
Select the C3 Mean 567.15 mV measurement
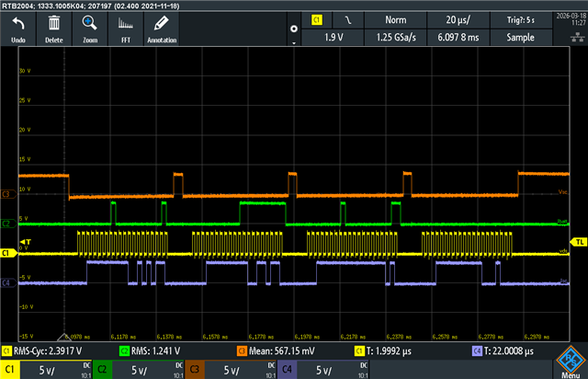pyautogui.click(x=276, y=351)
